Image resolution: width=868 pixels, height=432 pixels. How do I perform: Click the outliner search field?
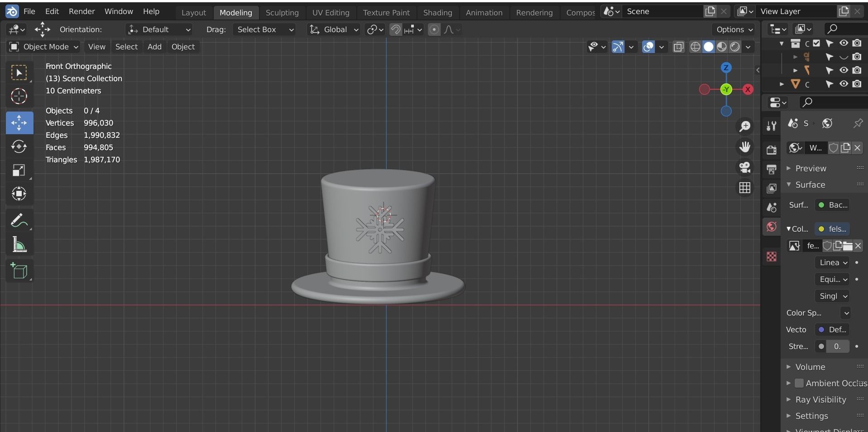click(x=846, y=29)
